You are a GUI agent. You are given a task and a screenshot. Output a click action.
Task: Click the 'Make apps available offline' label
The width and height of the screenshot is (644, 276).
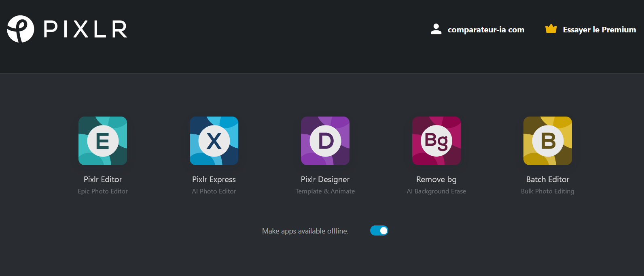click(305, 231)
